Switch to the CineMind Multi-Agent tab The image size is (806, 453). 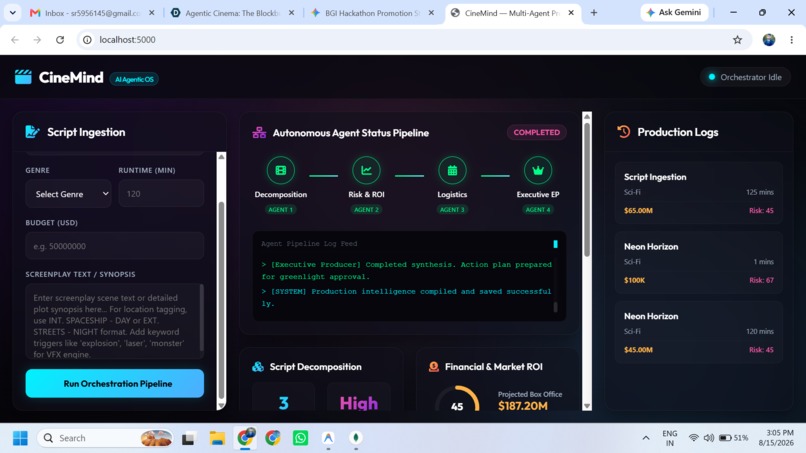pos(512,13)
